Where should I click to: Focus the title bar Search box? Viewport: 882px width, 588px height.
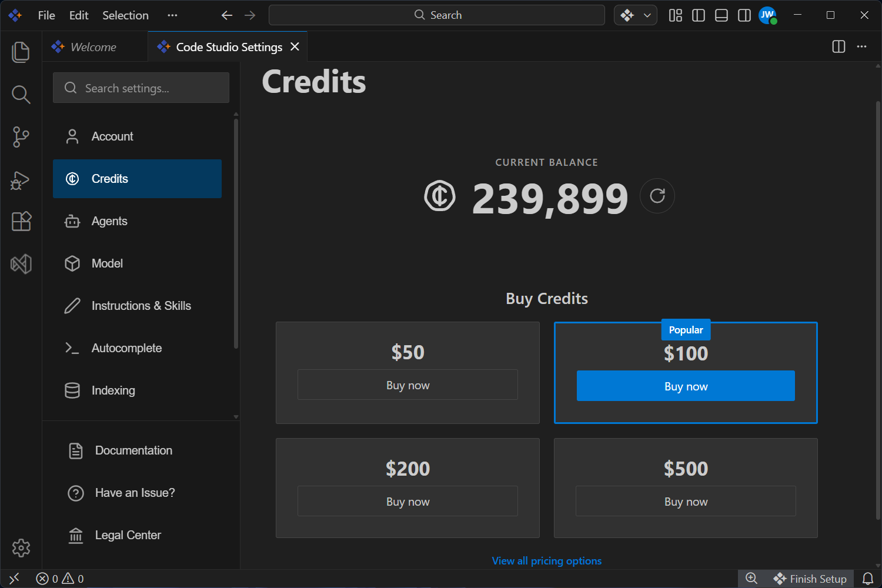[x=437, y=15]
